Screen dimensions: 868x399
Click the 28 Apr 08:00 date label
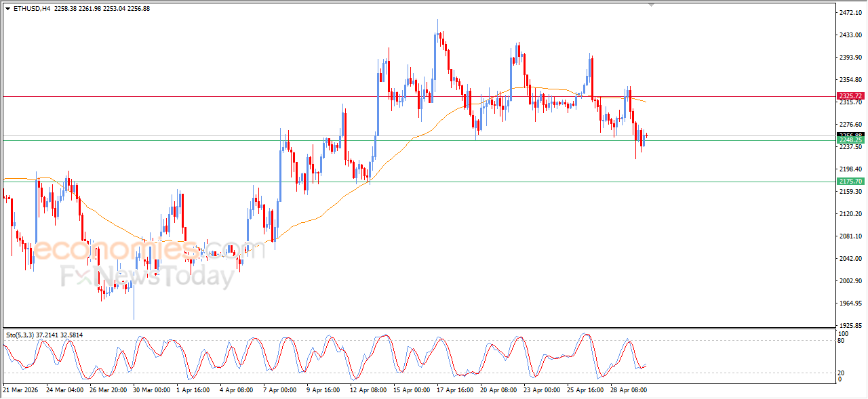tap(629, 390)
